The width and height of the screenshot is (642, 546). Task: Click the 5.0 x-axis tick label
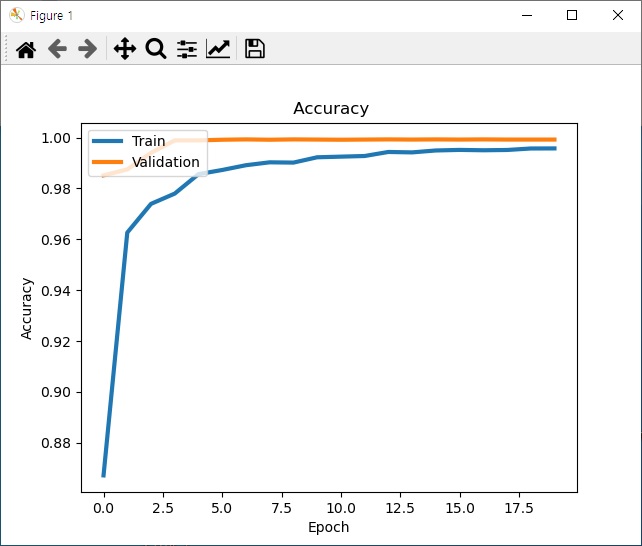coord(222,508)
